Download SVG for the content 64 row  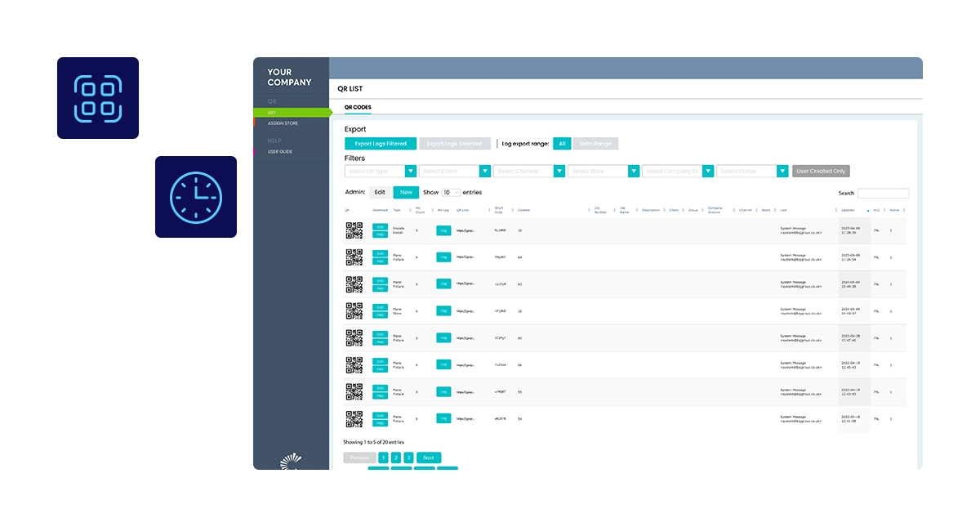pos(380,253)
